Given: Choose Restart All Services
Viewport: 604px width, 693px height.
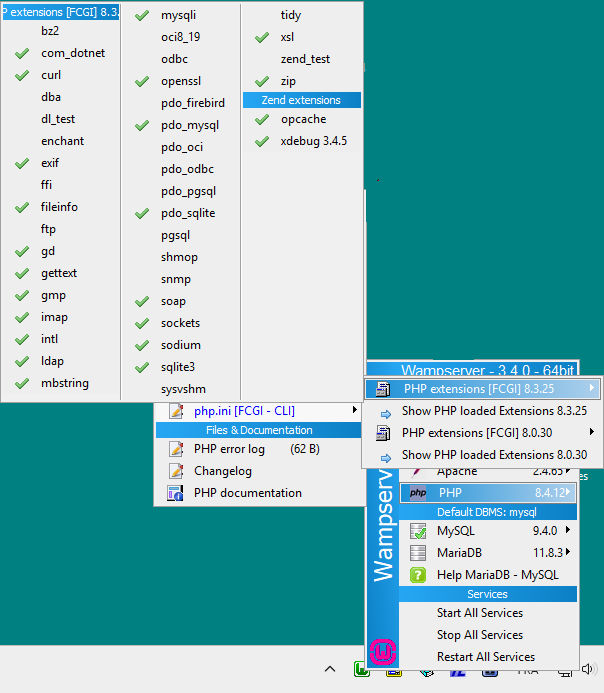Looking at the screenshot, I should 485,657.
